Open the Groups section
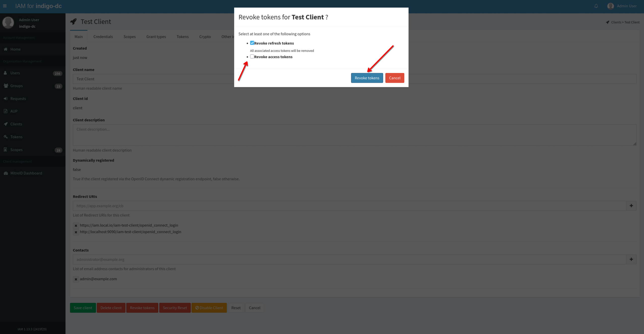This screenshot has width=644, height=334. coord(16,86)
